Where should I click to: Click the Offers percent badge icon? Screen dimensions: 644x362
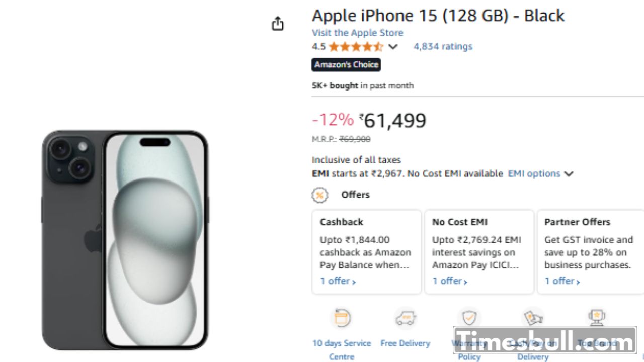[x=319, y=195]
